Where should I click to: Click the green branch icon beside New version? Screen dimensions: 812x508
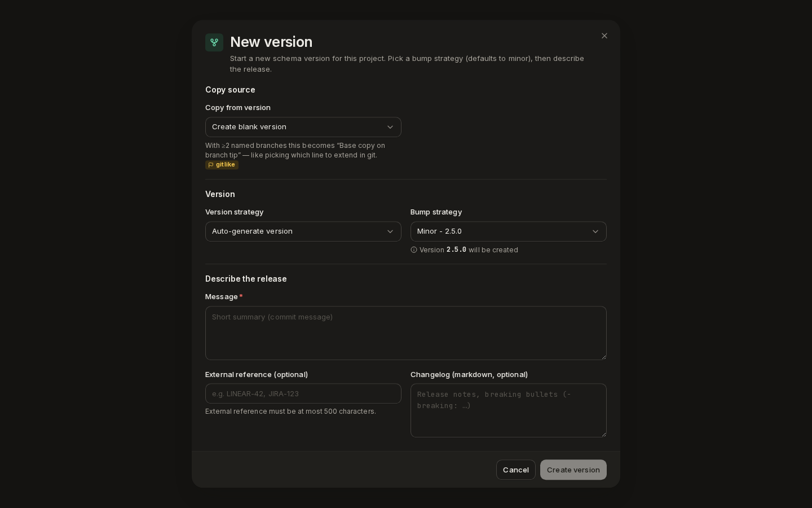click(214, 42)
